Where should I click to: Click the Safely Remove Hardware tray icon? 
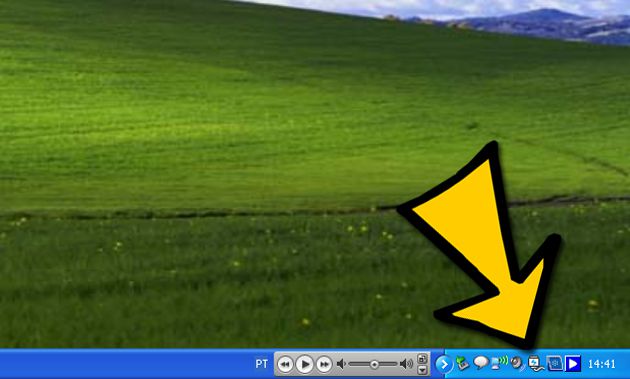point(462,364)
